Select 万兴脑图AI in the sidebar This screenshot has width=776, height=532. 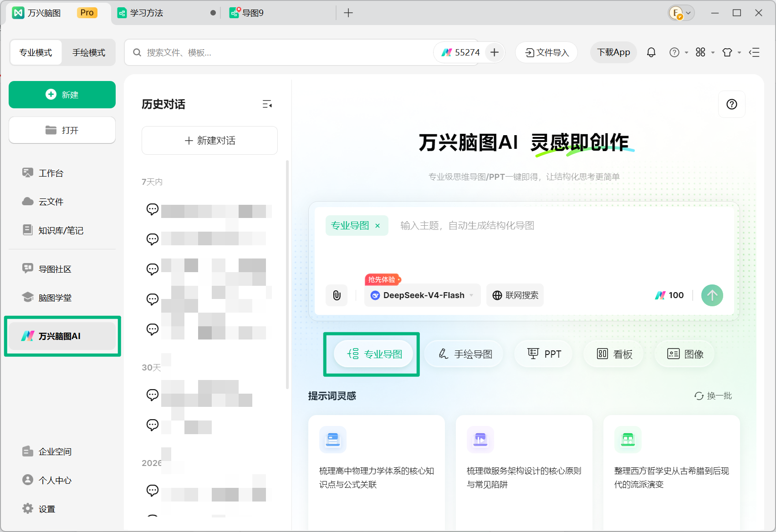62,336
